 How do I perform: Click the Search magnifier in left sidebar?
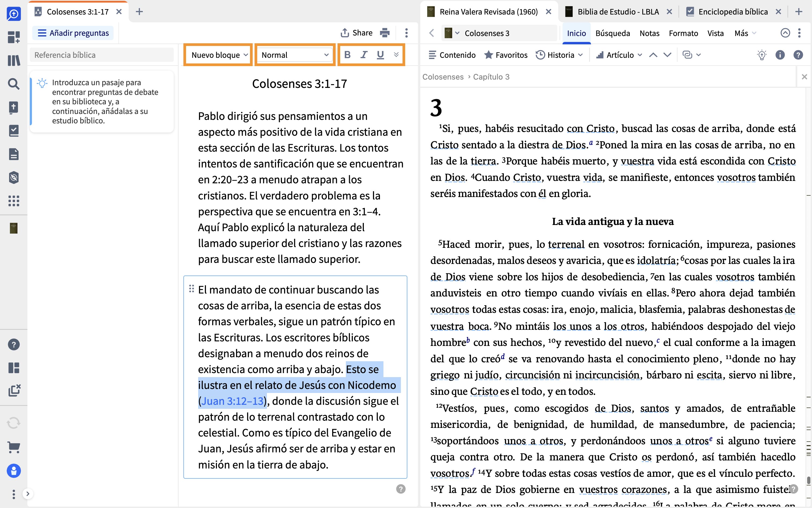pyautogui.click(x=14, y=84)
